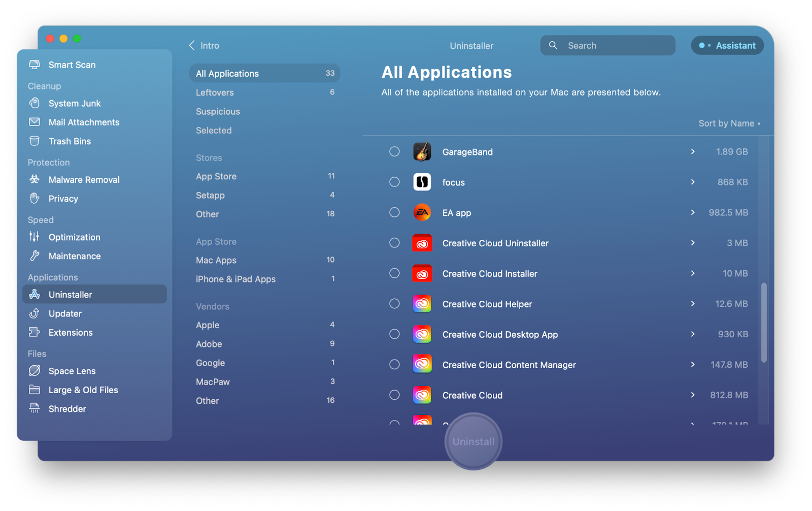Viewport: 812px width, 511px height.
Task: Click the GarageBand app icon
Action: click(x=422, y=151)
